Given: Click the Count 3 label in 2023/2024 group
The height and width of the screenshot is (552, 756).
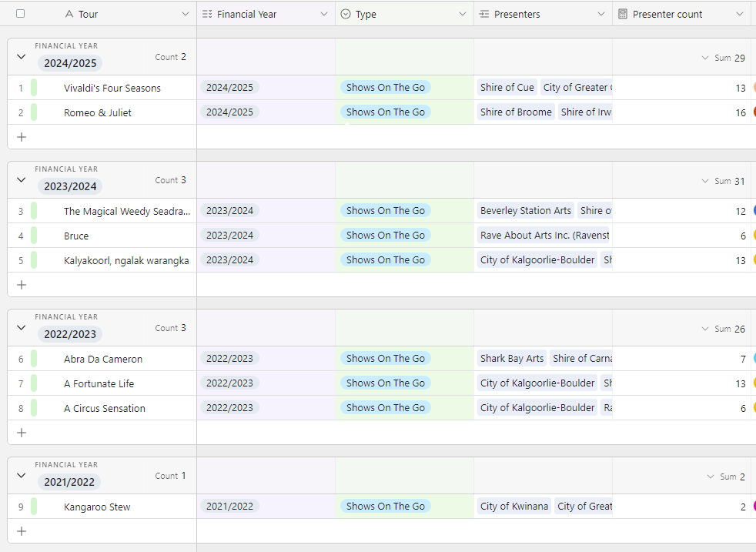Looking at the screenshot, I should [x=170, y=180].
